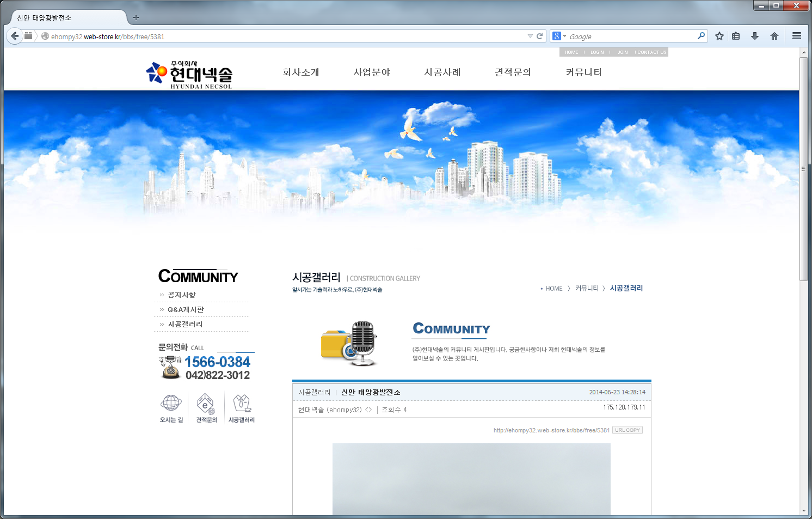This screenshot has width=812, height=519.
Task: Click the browser back arrow button
Action: pos(15,36)
